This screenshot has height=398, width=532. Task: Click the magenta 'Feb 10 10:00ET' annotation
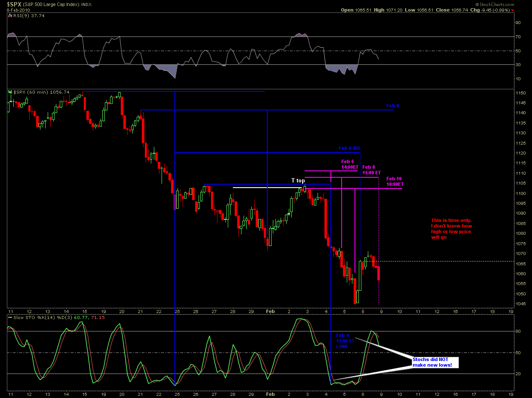coord(394,181)
